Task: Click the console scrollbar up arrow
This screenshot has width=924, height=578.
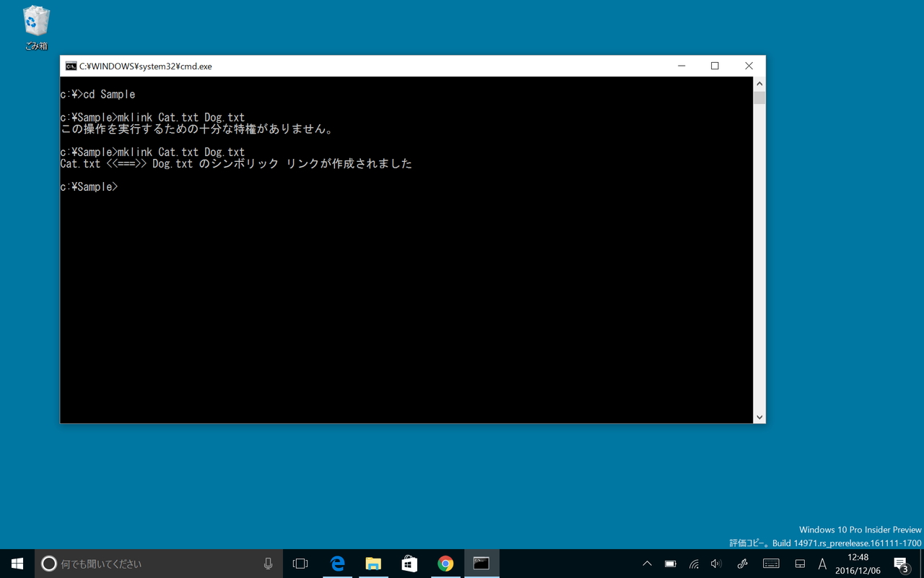Action: click(x=759, y=83)
